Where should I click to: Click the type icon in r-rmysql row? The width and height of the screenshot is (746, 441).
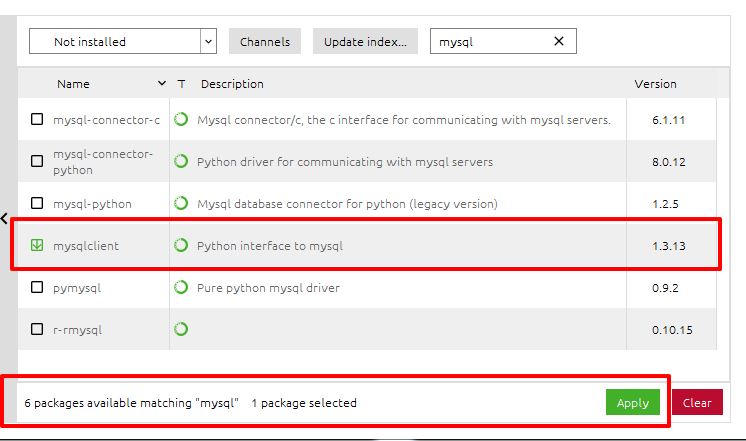(x=181, y=329)
